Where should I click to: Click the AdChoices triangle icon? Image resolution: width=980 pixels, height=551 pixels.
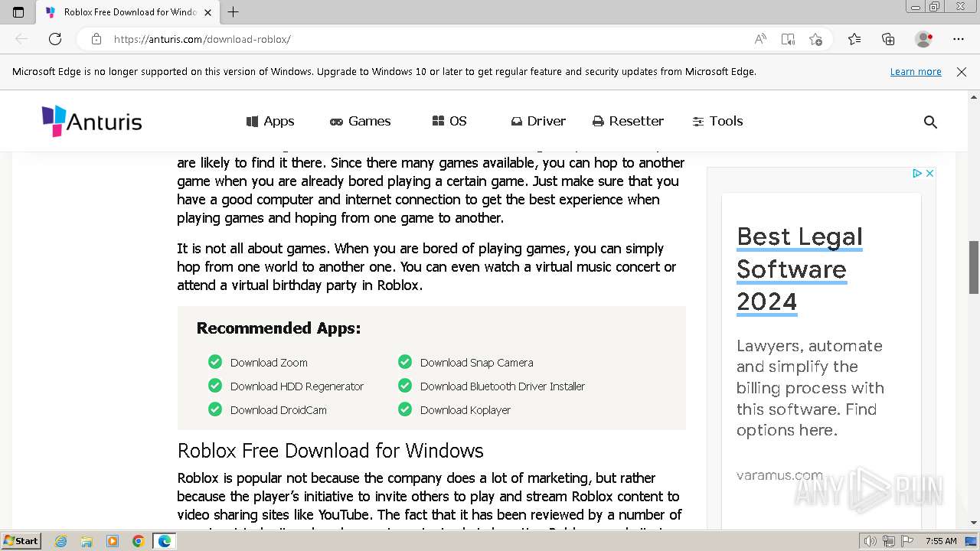coord(916,174)
